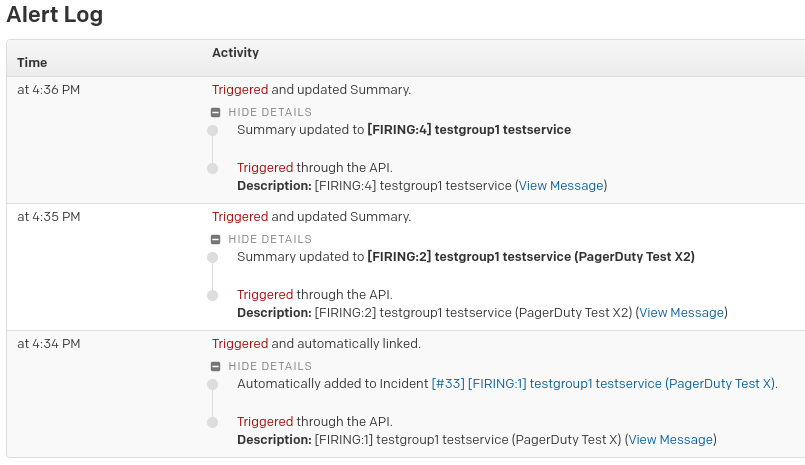
Task: Open View Message for FIRING:4 description
Action: 561,186
